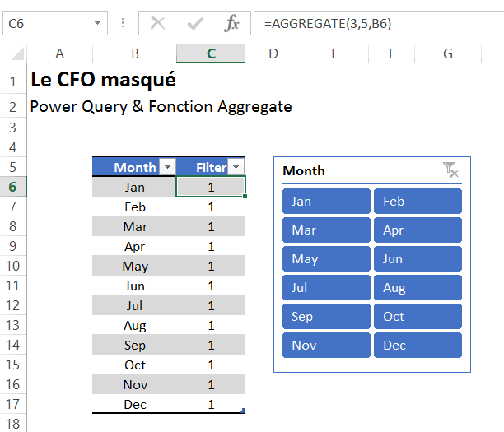Select row 6 header
This screenshot has height=432, width=504.
12,187
